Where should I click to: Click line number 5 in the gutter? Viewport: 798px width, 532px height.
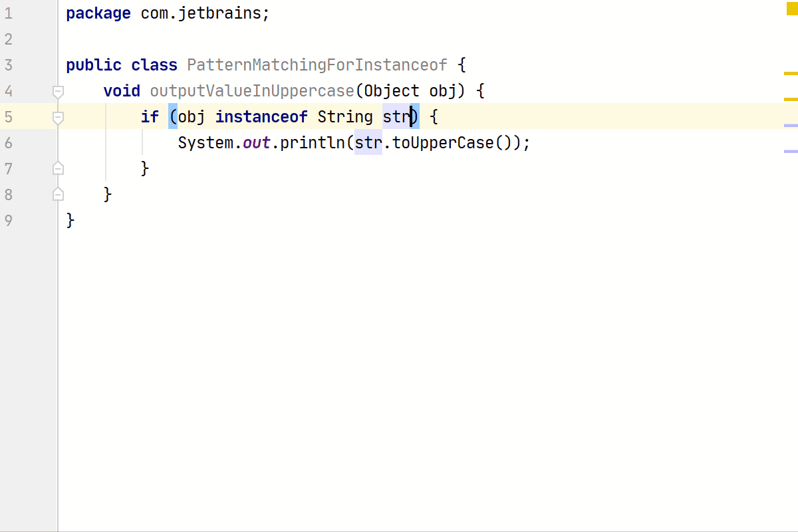point(9,117)
